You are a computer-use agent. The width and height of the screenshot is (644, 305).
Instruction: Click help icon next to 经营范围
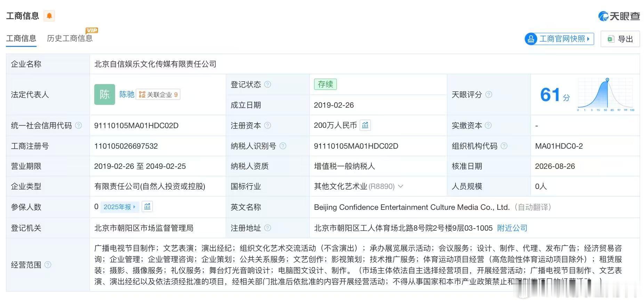(48, 265)
